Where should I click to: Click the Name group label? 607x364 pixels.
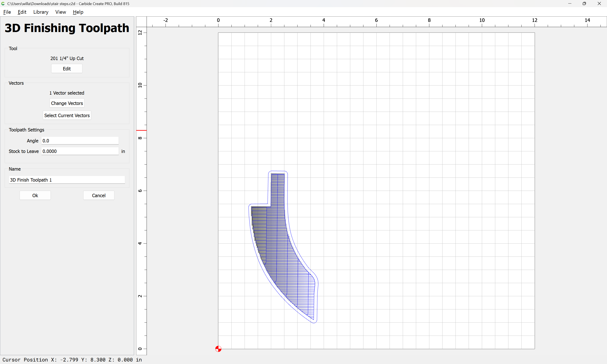(x=15, y=169)
